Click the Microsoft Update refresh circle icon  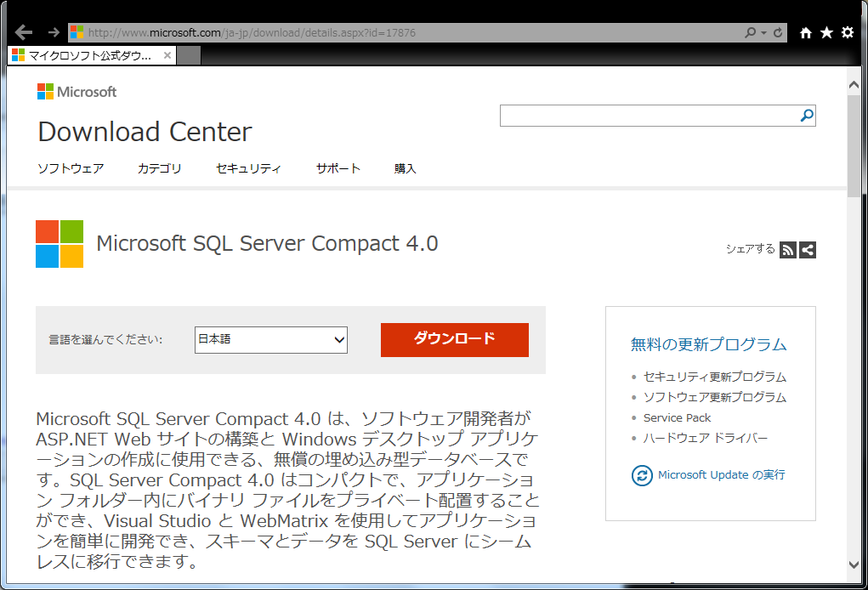pyautogui.click(x=642, y=475)
